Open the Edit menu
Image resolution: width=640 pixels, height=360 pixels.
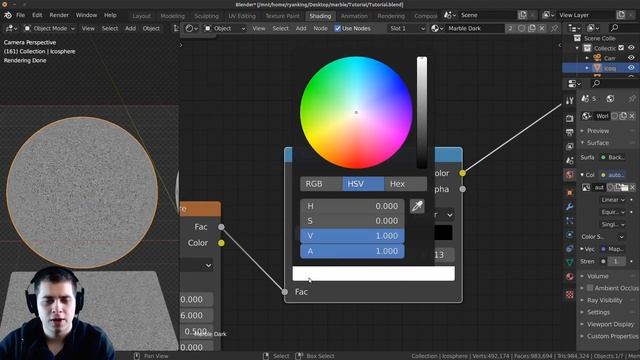(x=37, y=15)
